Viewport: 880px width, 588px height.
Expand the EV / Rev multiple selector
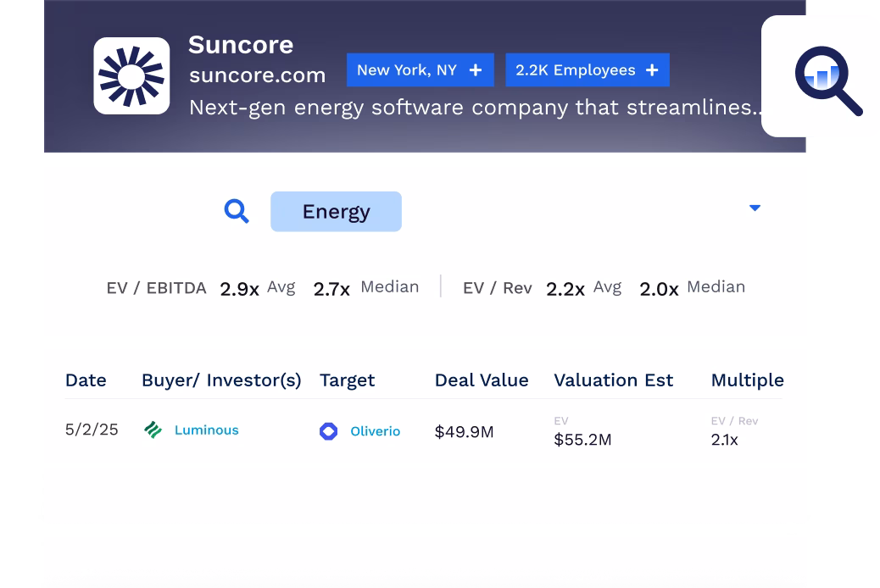pyautogui.click(x=734, y=420)
